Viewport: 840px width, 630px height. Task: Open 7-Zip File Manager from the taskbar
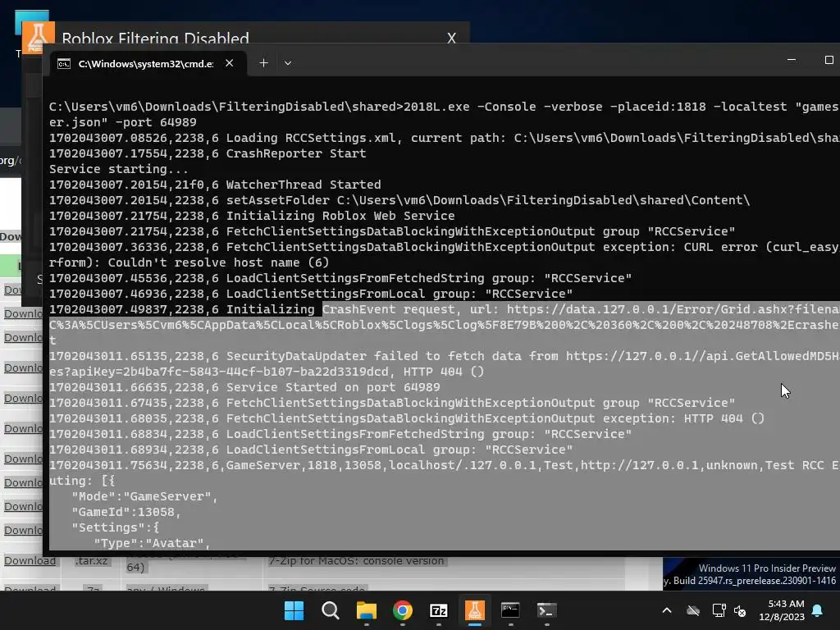(x=438, y=610)
